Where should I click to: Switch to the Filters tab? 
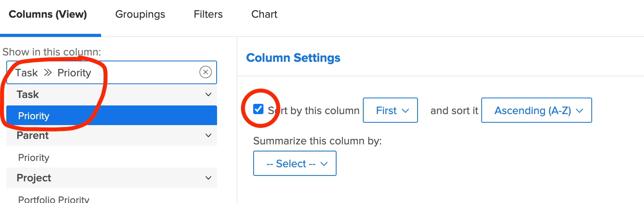[208, 15]
